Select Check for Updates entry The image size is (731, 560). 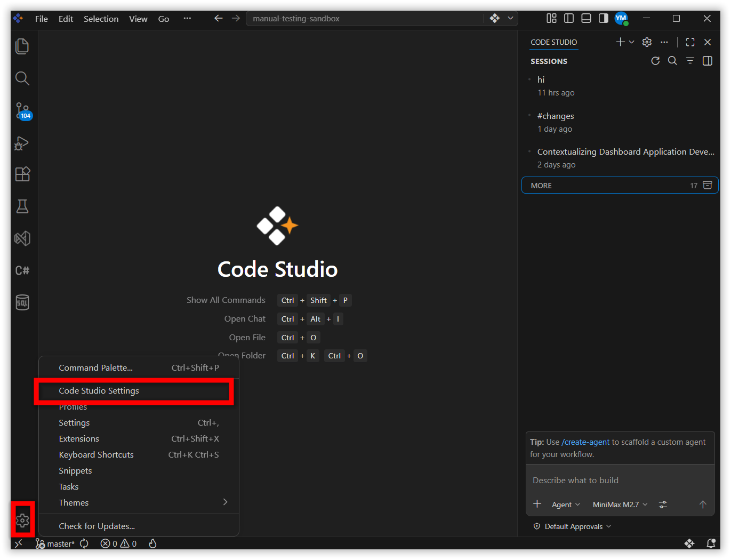click(x=139, y=526)
